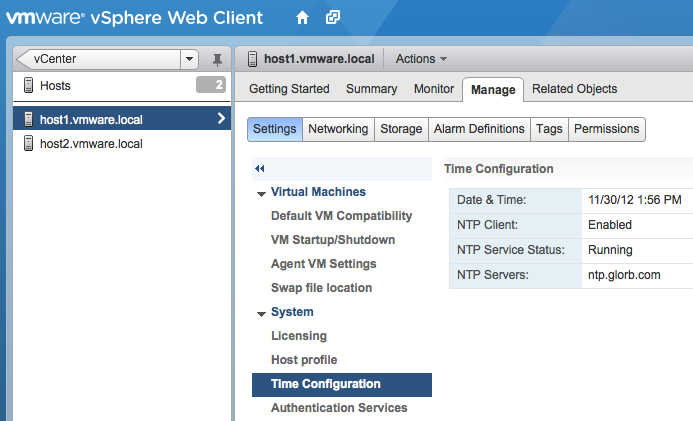Open the Actions dropdown menu
The width and height of the screenshot is (693, 421).
(x=421, y=59)
